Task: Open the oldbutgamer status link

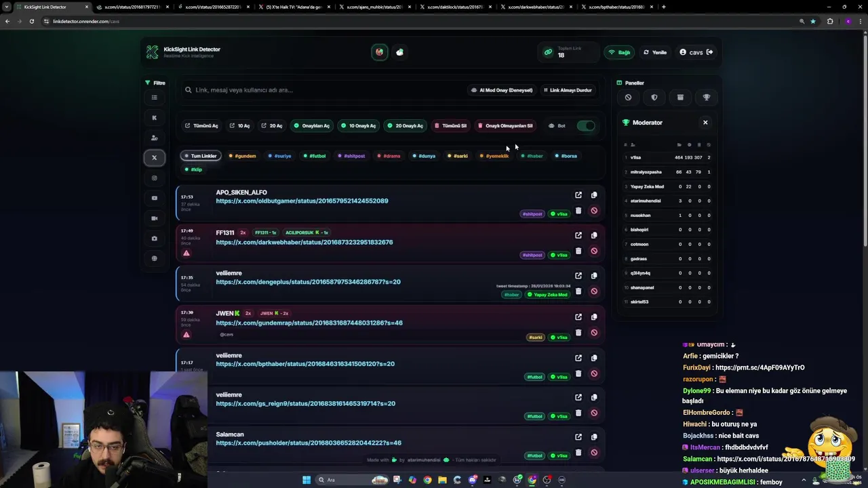Action: pos(302,201)
